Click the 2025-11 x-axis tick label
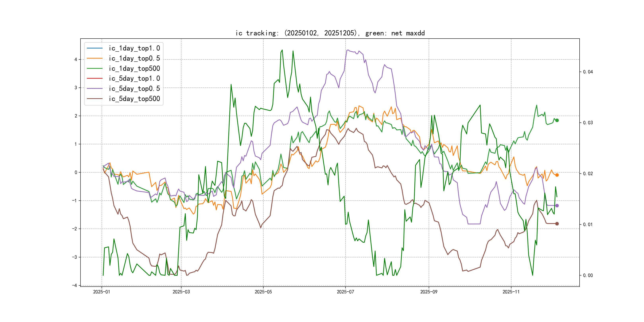 pos(511,292)
